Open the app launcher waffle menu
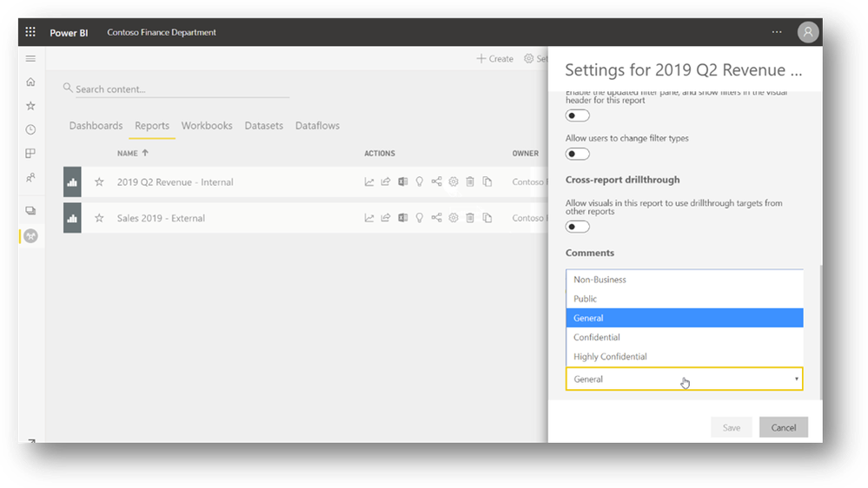The image size is (868, 488). (x=30, y=32)
